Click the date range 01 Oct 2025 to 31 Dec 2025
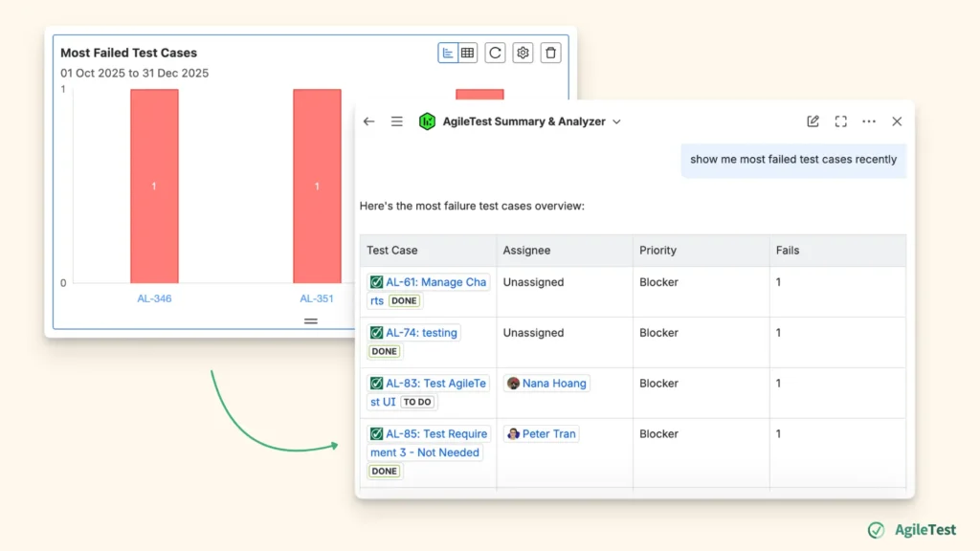This screenshot has height=551, width=980. click(x=134, y=73)
